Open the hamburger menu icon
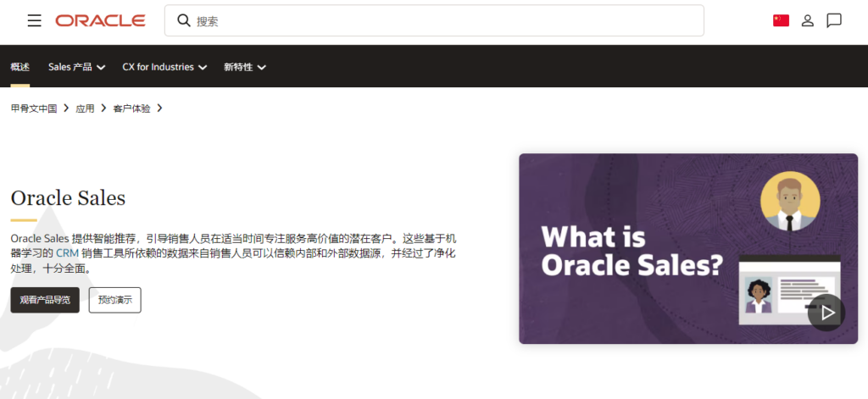 point(34,21)
